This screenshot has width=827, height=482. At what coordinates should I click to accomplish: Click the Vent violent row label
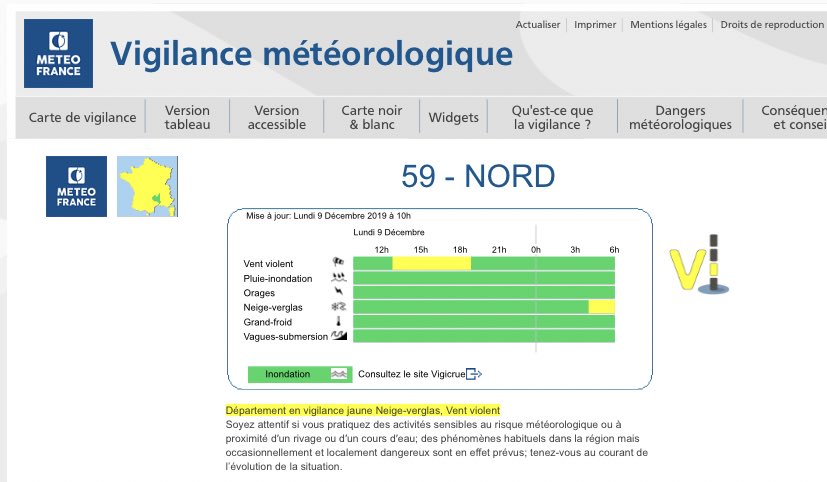click(268, 264)
